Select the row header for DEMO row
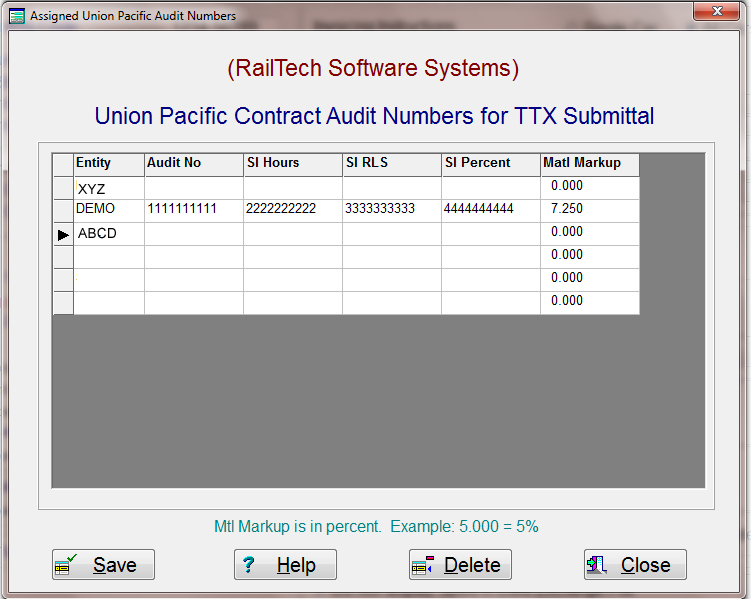751x599 pixels. pos(63,211)
